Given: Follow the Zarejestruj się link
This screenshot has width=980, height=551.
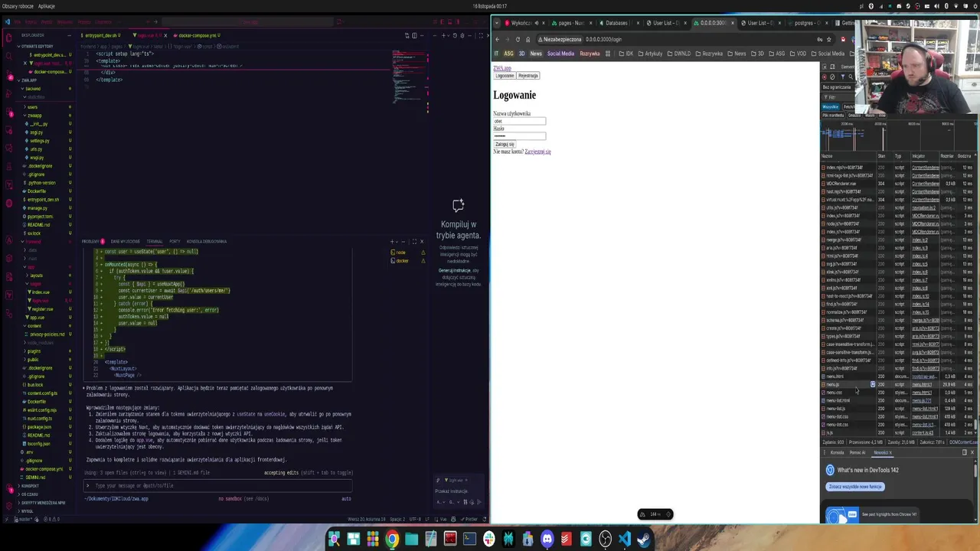Looking at the screenshot, I should click(x=537, y=152).
